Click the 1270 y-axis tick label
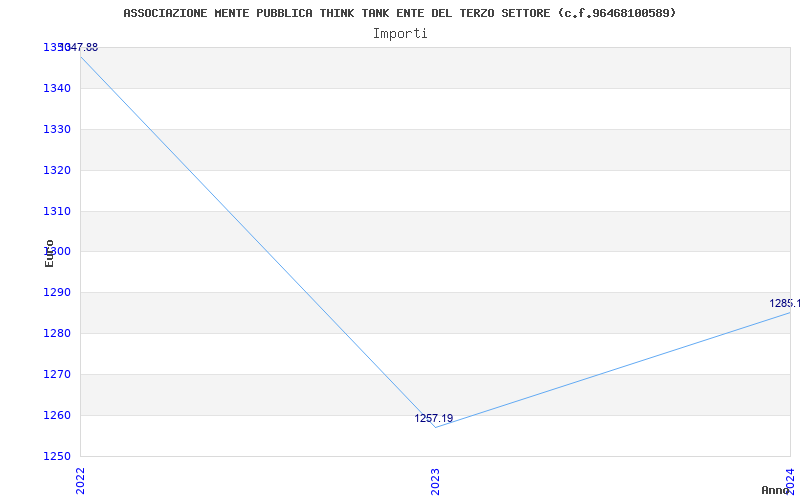Viewport: 800px width, 500px height. point(57,374)
